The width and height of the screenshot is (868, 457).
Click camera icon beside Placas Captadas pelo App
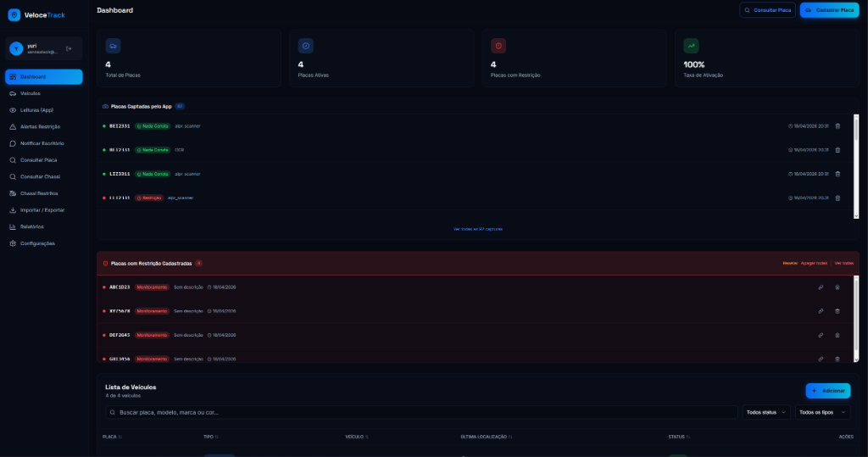(105, 106)
